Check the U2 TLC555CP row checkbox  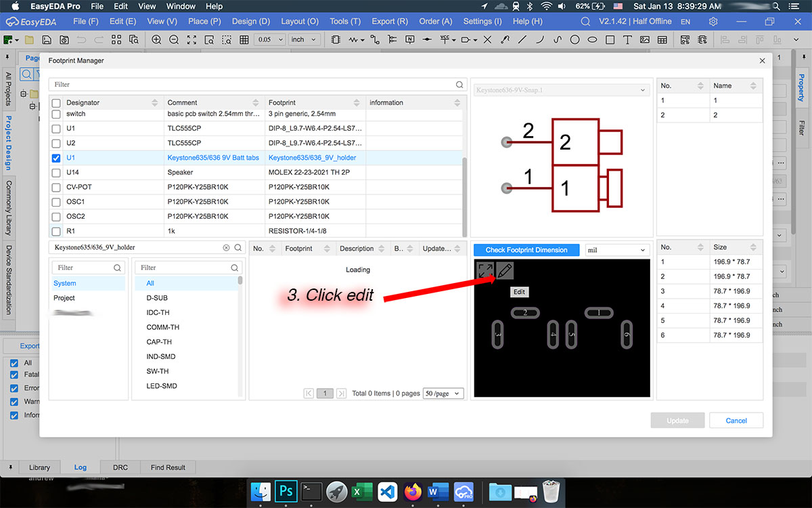click(56, 143)
